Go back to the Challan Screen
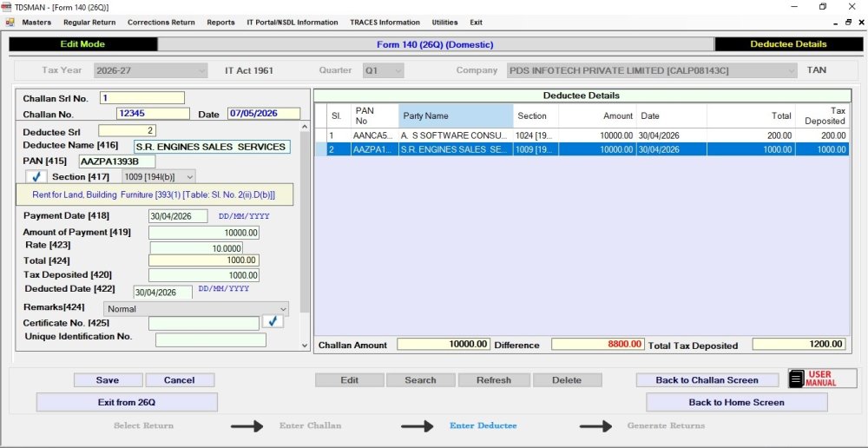This screenshot has height=448, width=868. [707, 380]
